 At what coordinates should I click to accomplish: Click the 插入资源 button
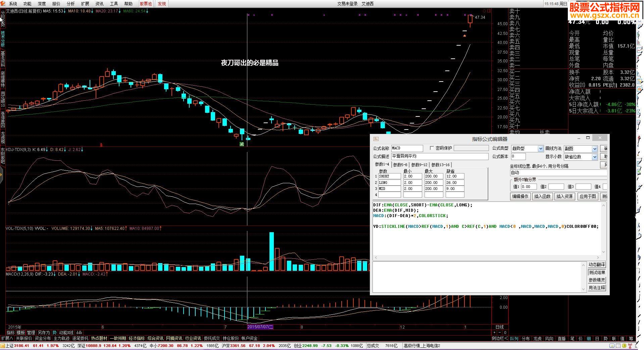(x=565, y=196)
